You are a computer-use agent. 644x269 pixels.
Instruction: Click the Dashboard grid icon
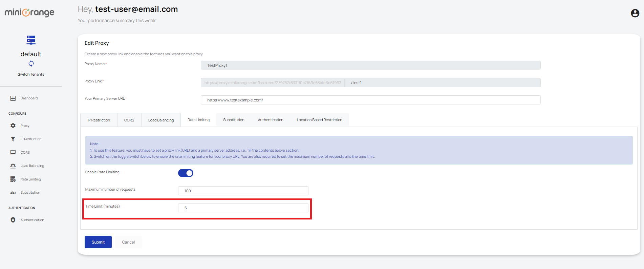[13, 98]
